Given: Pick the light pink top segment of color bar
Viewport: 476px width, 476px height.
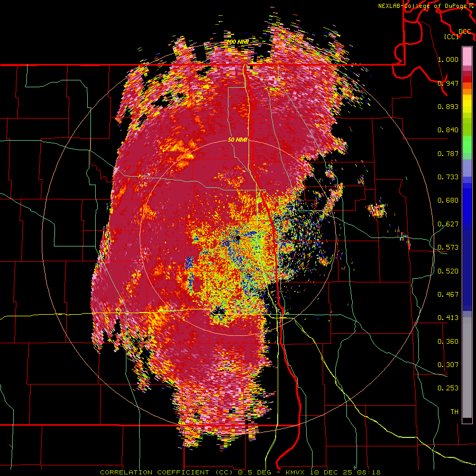Looking at the screenshot, I should pyautogui.click(x=467, y=56).
